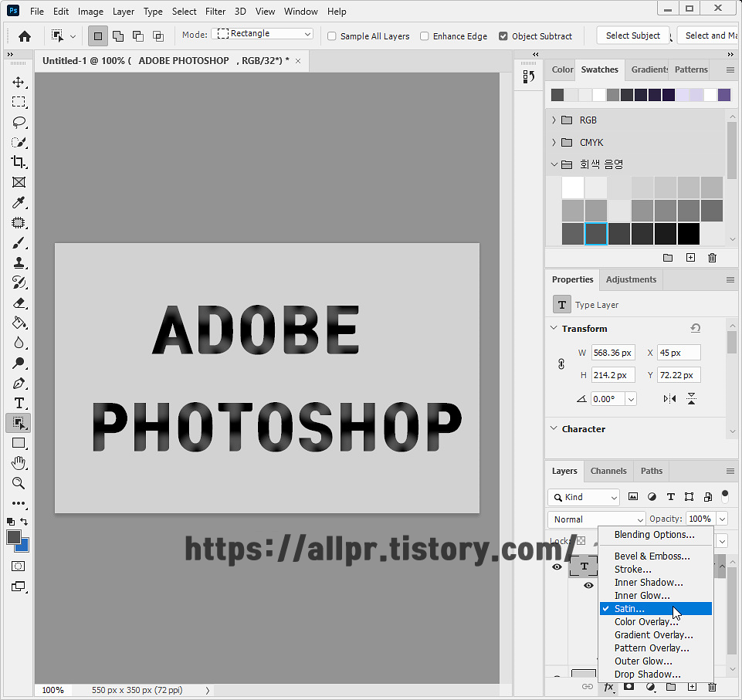Image resolution: width=742 pixels, height=700 pixels.
Task: Toggle the layer filter on/off switch
Action: click(x=724, y=496)
